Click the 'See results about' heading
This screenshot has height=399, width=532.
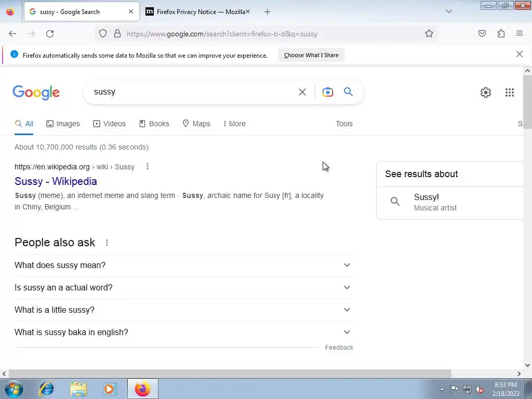(421, 174)
